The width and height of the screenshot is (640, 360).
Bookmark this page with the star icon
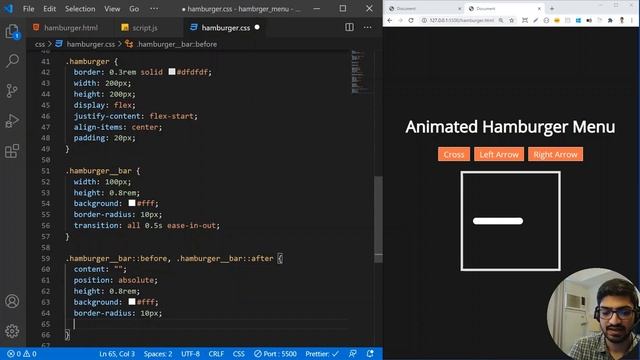511,20
